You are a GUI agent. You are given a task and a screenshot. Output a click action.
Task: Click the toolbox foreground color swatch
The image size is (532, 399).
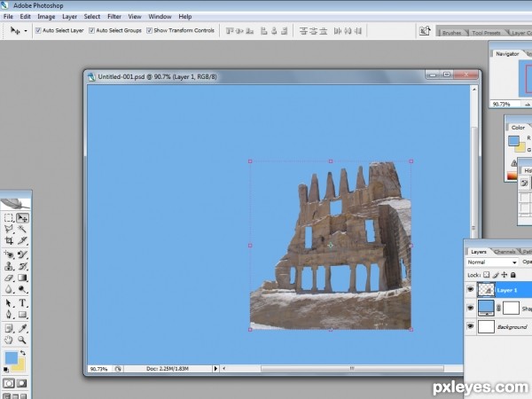pyautogui.click(x=11, y=357)
